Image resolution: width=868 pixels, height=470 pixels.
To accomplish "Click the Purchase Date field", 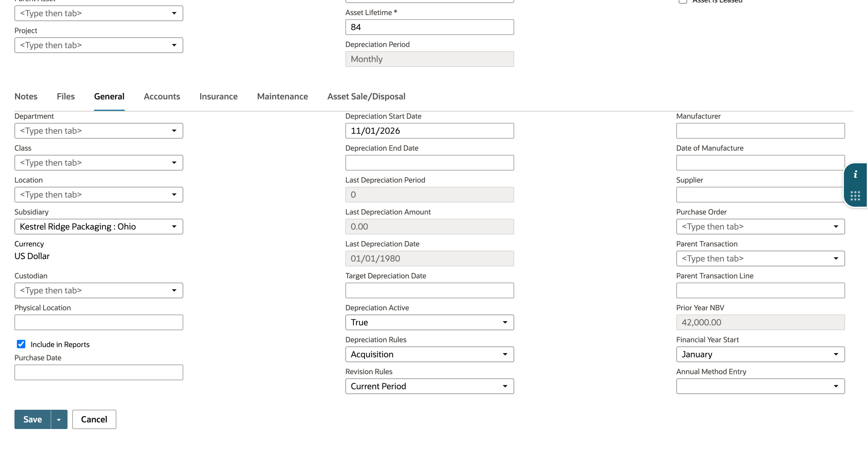I will 99,372.
